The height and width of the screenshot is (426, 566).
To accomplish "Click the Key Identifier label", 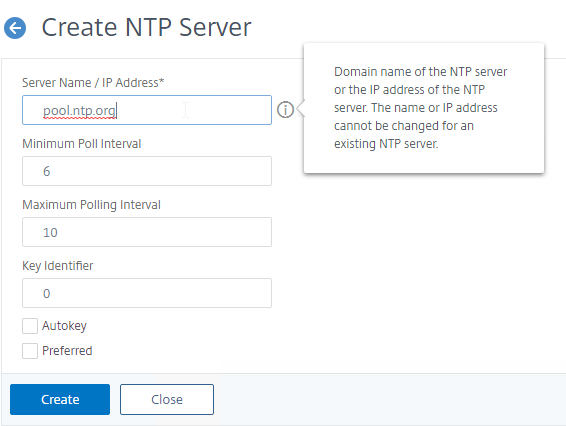I will [58, 266].
